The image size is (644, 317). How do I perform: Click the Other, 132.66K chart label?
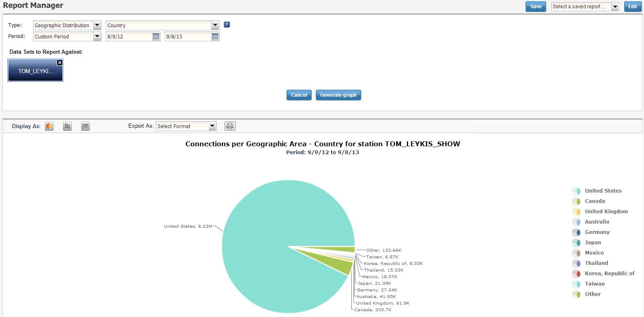coord(384,250)
